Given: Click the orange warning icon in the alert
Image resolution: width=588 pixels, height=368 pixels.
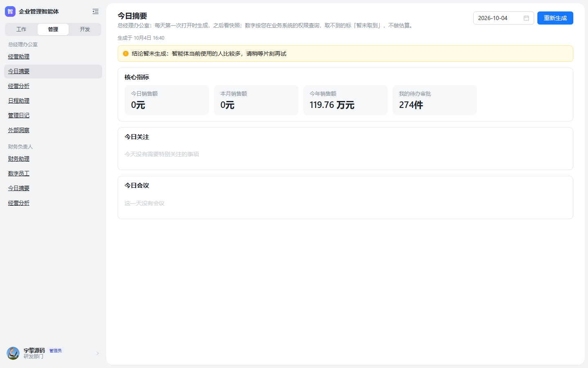Looking at the screenshot, I should (126, 54).
